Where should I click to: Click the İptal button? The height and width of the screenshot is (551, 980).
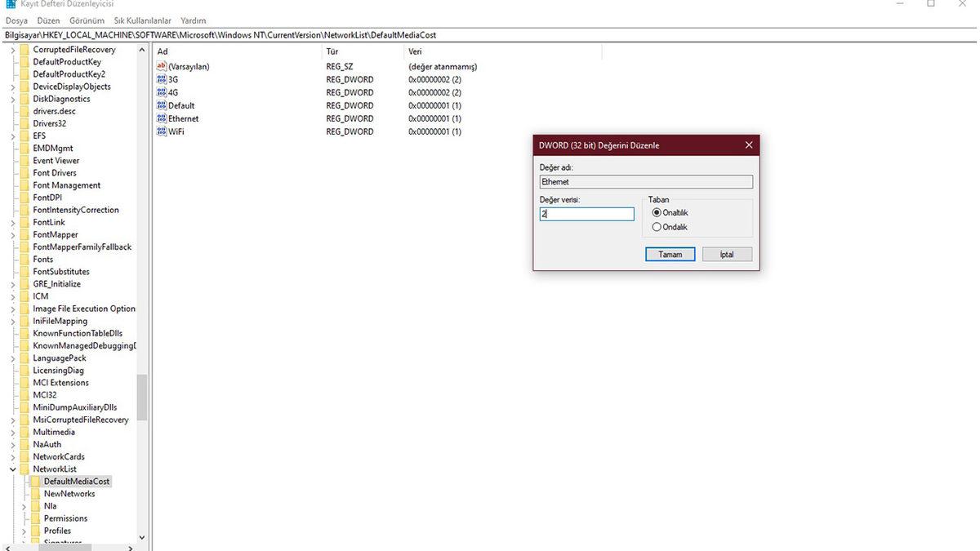pyautogui.click(x=726, y=255)
